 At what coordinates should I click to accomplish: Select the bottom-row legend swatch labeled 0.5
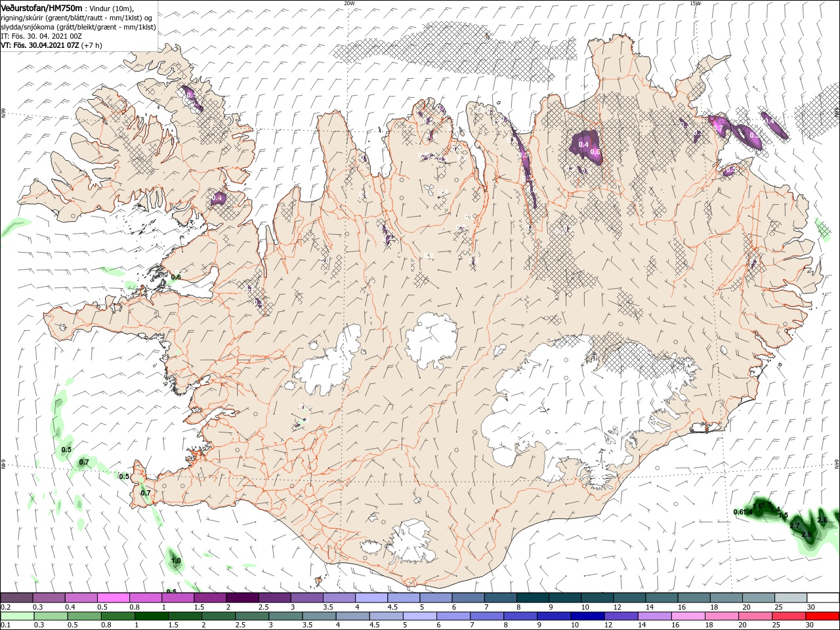click(85, 617)
